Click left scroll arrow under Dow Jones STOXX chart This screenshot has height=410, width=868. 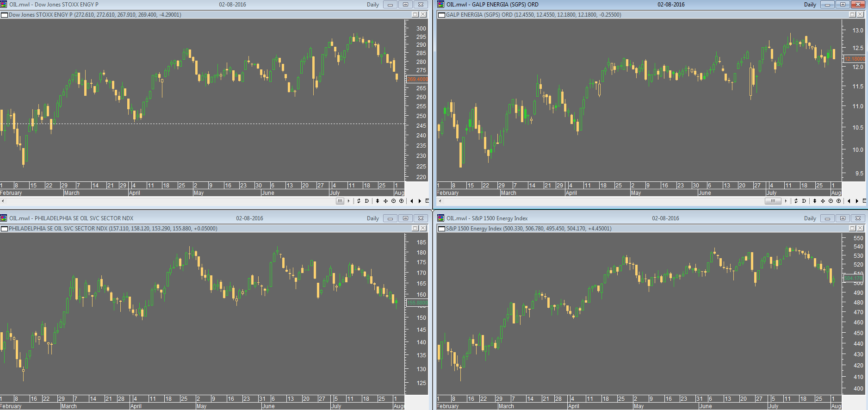tap(3, 201)
